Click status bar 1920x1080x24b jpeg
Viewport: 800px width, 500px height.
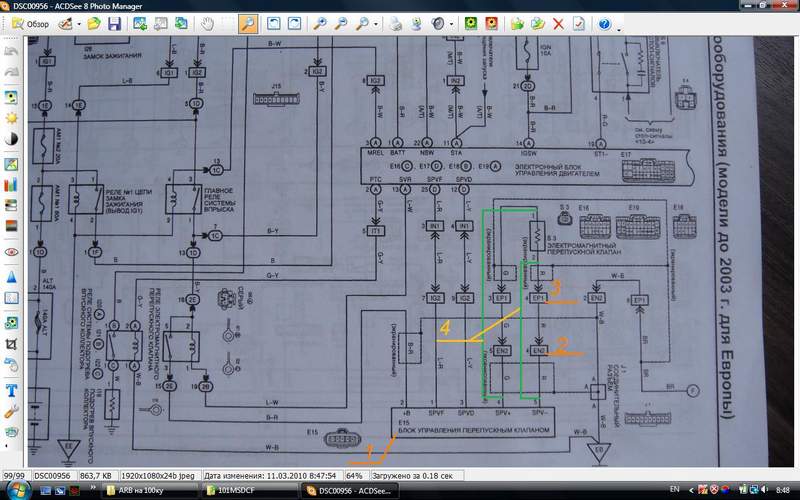(x=158, y=476)
